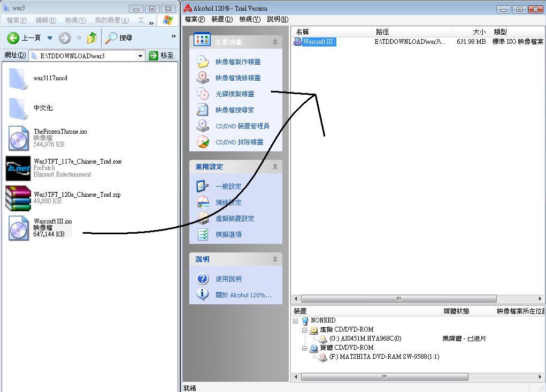Viewport: 546px width, 392px height.
Task: Open the Disc Copy Wizard (光碟複製精靈) icon
Action: (202, 94)
